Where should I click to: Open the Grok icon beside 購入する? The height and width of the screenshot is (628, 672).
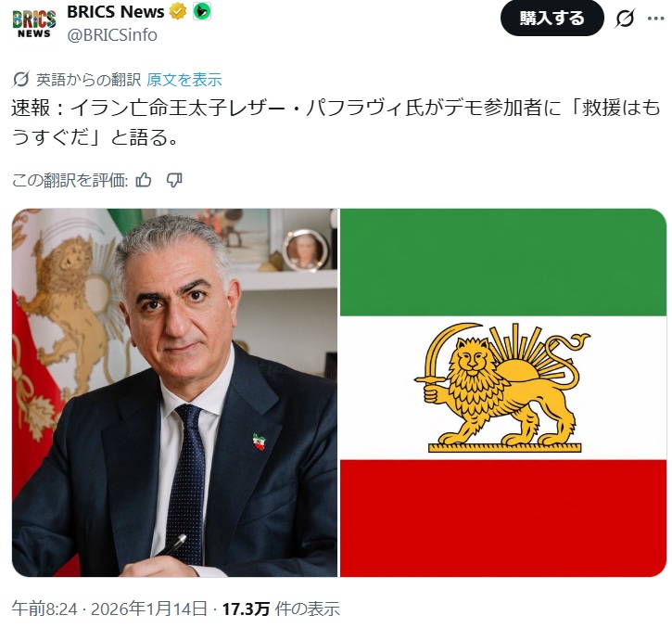coord(625,19)
